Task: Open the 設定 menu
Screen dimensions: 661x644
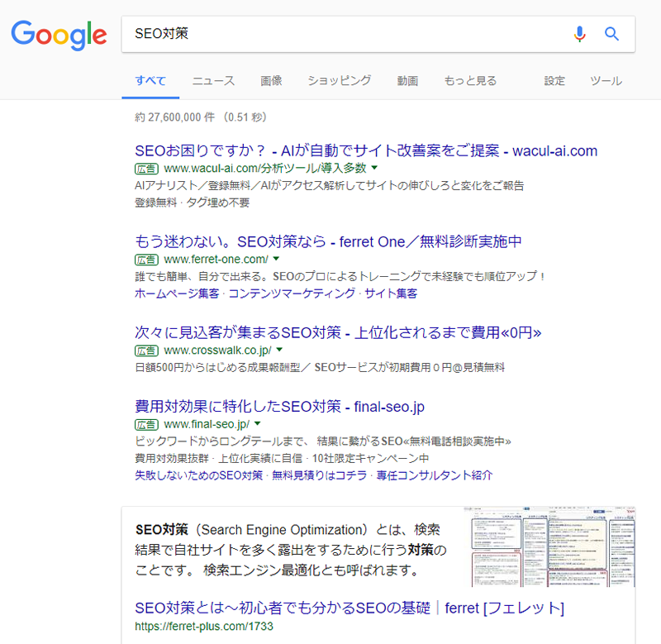Action: pos(554,80)
